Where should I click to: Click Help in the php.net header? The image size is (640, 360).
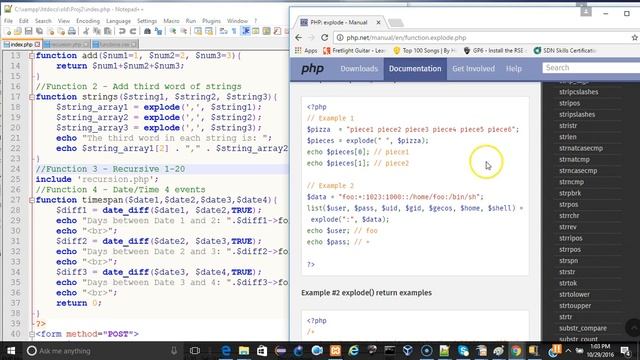point(514,69)
